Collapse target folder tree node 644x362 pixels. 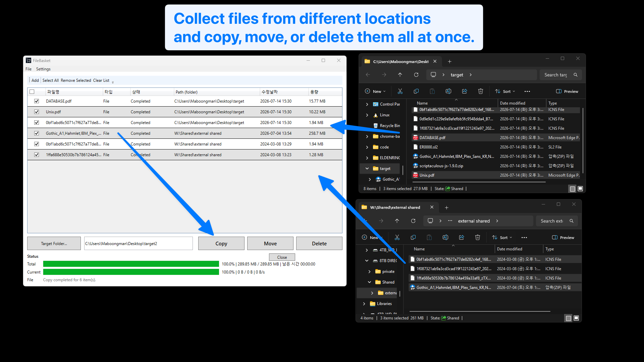[x=367, y=169]
